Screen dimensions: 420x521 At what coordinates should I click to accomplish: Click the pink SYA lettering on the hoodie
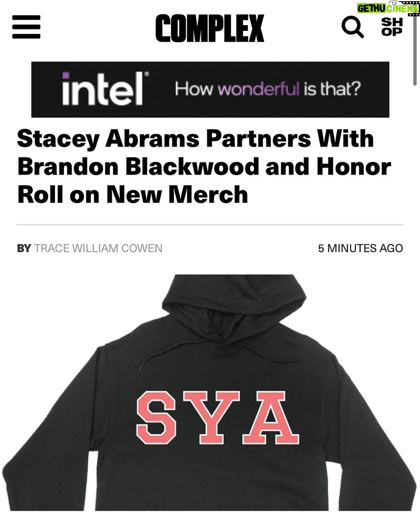[x=217, y=418]
